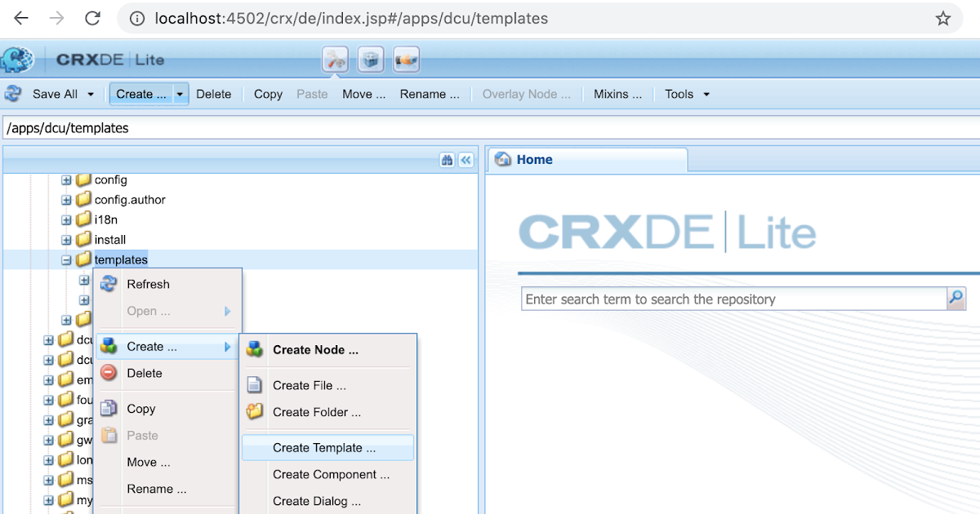Choose Rename ... from the context menu
980x514 pixels.
(167, 489)
